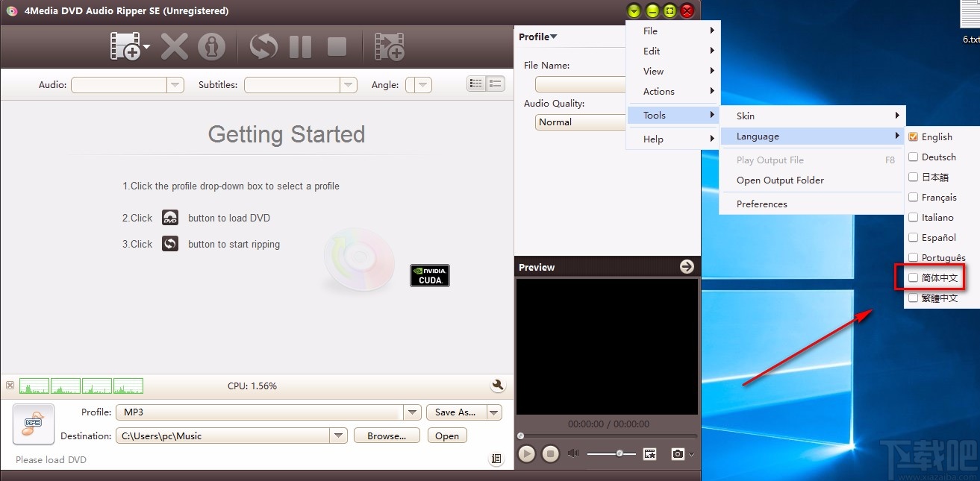
Task: Click the Save As... button
Action: pyautogui.click(x=455, y=412)
